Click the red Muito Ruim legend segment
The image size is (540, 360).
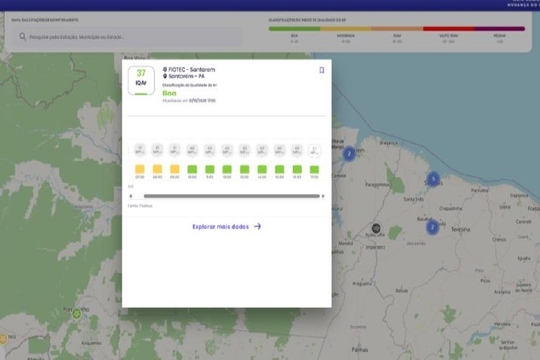point(448,29)
